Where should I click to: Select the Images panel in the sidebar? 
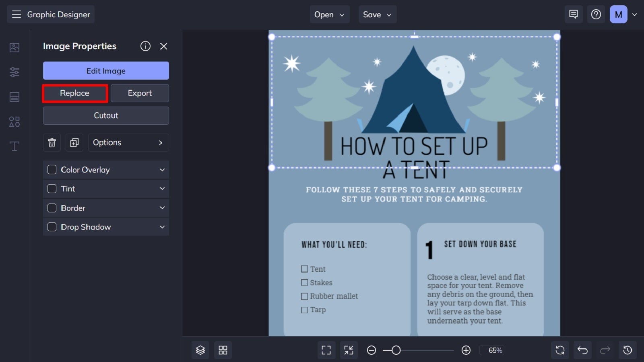tap(14, 47)
